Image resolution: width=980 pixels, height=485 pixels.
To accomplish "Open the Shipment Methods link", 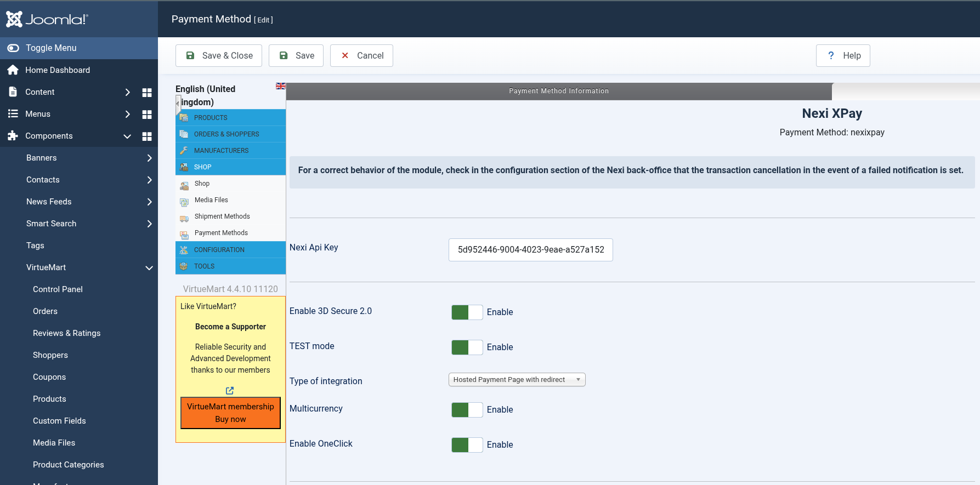I will coord(222,216).
